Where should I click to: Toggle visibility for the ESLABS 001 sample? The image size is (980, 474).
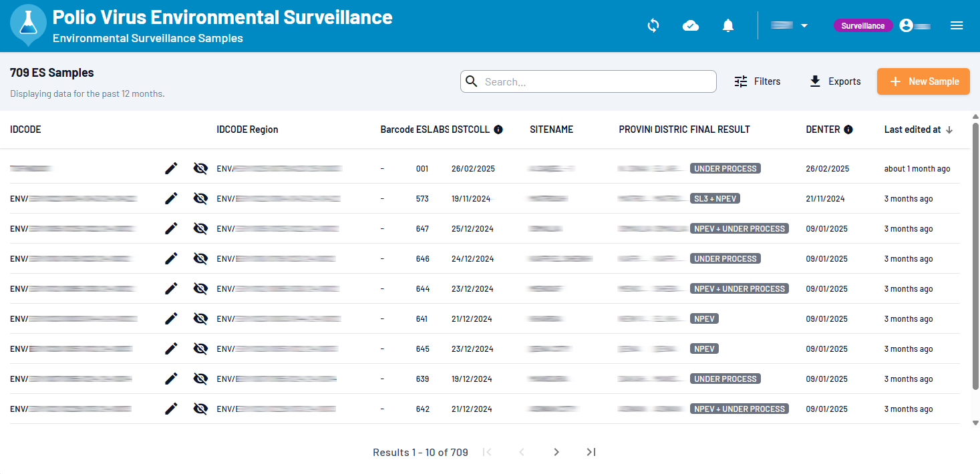coord(200,168)
